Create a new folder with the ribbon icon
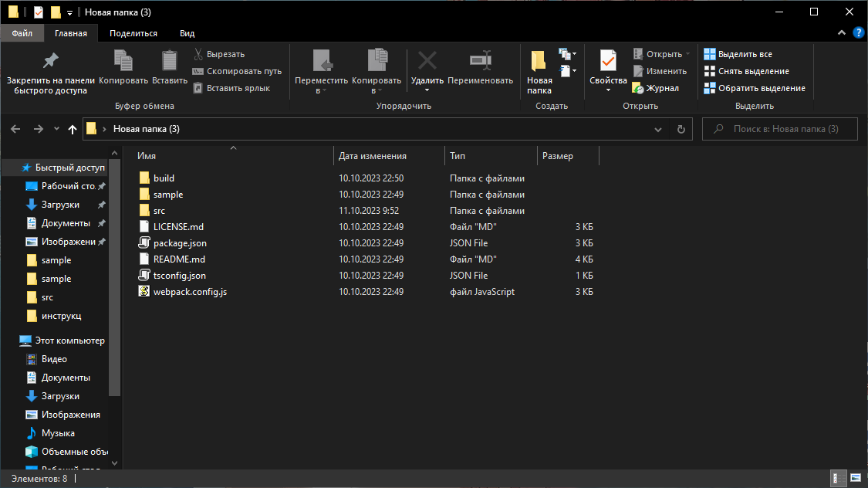This screenshot has height=488, width=868. click(539, 61)
